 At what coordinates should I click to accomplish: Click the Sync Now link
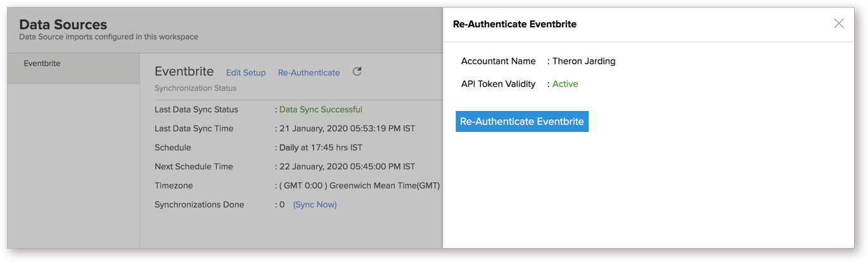pos(315,204)
